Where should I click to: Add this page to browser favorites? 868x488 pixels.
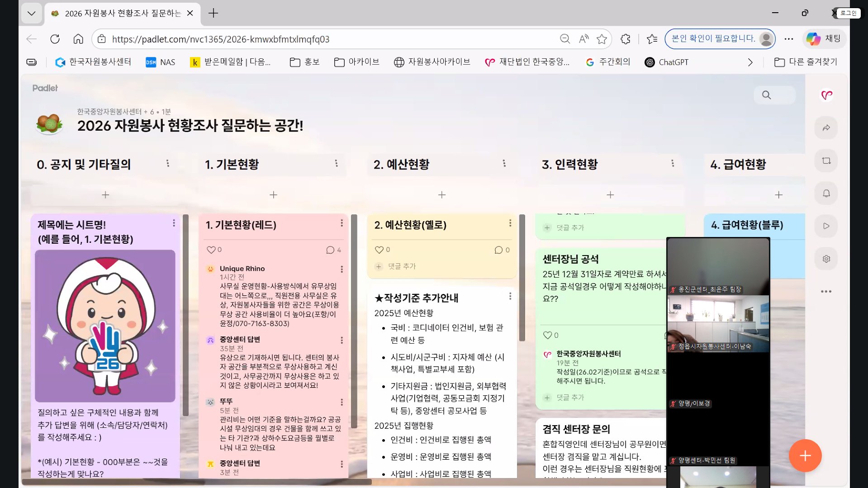pyautogui.click(x=601, y=39)
